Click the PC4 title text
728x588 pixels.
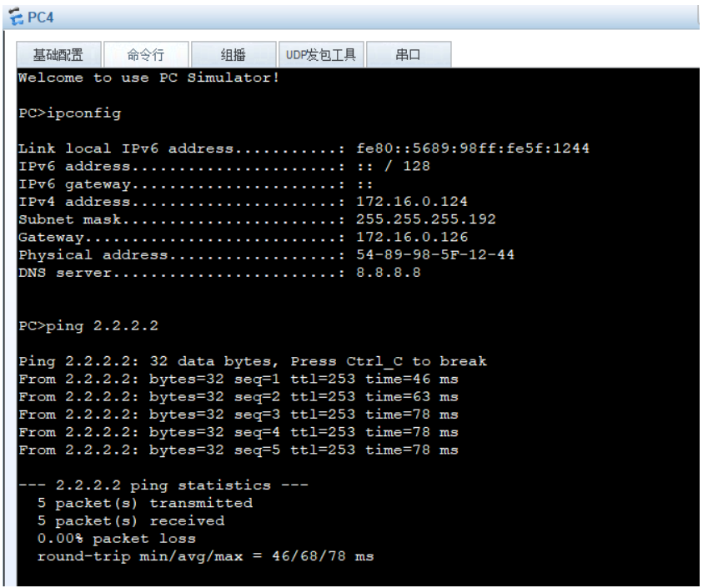(40, 18)
